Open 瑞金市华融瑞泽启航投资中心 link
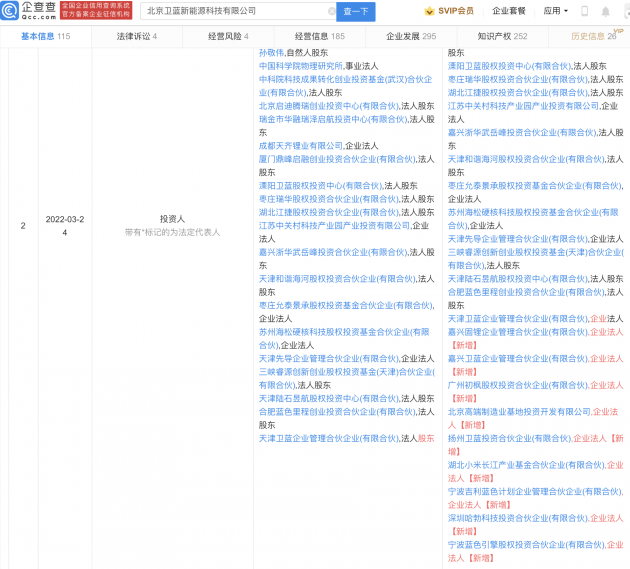Viewport: 630px width, 569px height. (333, 119)
